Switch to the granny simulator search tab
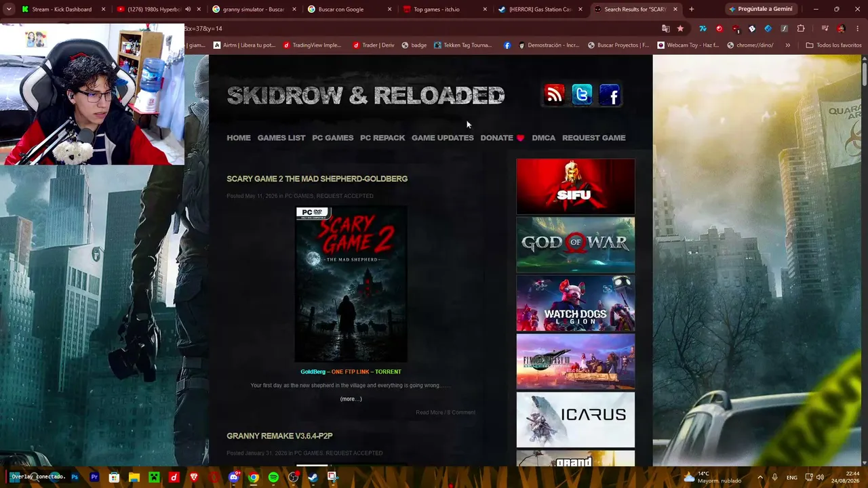 click(252, 9)
